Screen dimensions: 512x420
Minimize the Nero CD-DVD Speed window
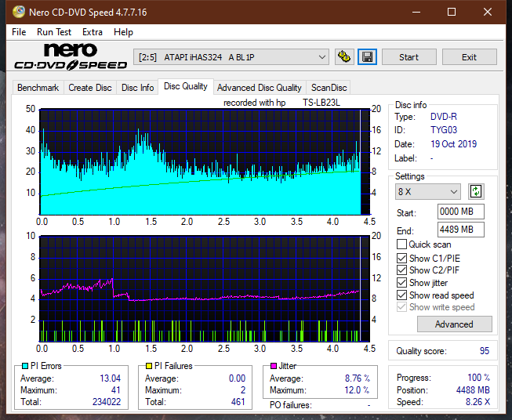[x=416, y=12]
